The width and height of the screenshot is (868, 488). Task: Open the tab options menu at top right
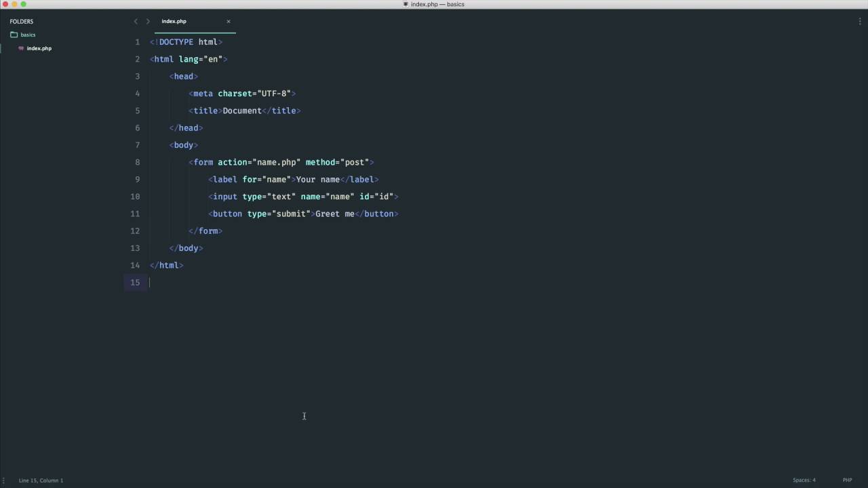860,21
